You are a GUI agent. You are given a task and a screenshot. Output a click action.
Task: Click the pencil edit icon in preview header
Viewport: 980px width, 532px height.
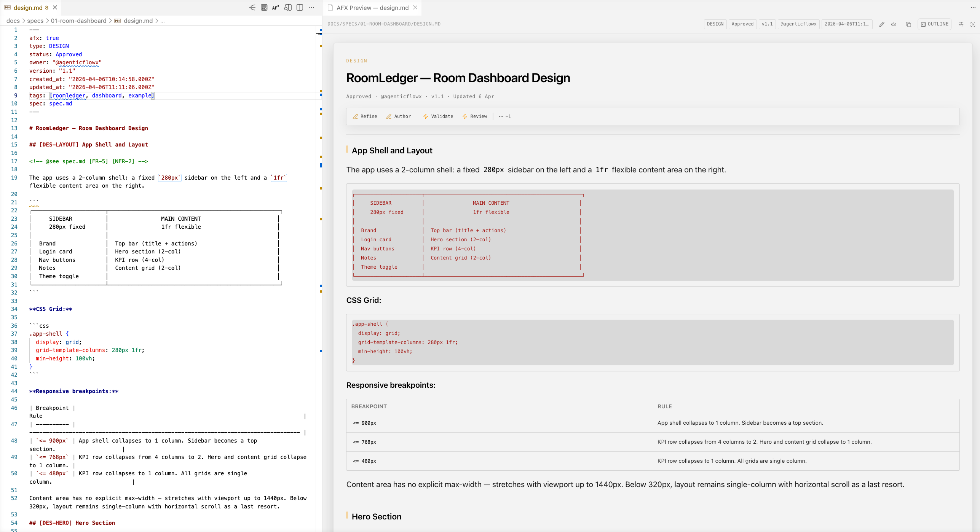(881, 24)
